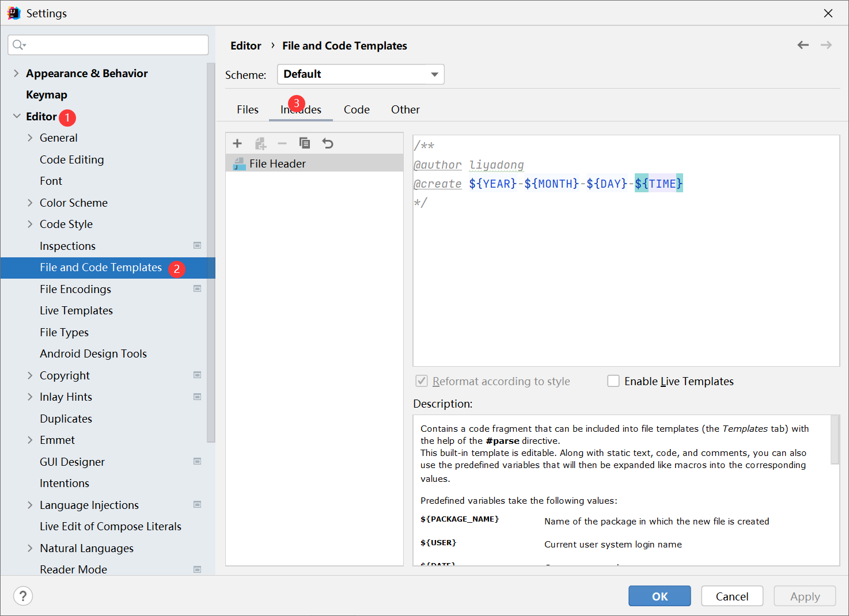Click the settings tree scrollbar
Image resolution: width=849 pixels, height=616 pixels.
[211, 252]
